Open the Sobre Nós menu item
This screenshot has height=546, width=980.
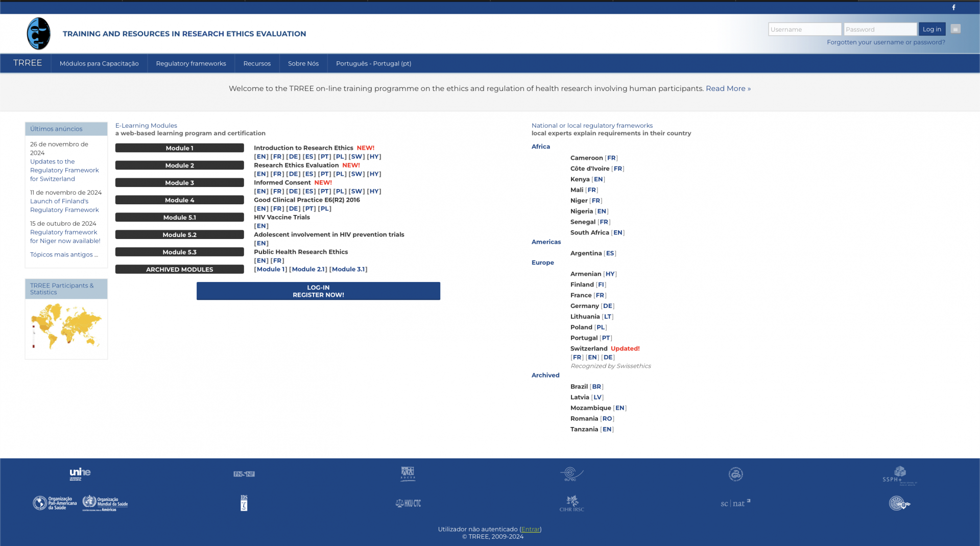tap(303, 63)
